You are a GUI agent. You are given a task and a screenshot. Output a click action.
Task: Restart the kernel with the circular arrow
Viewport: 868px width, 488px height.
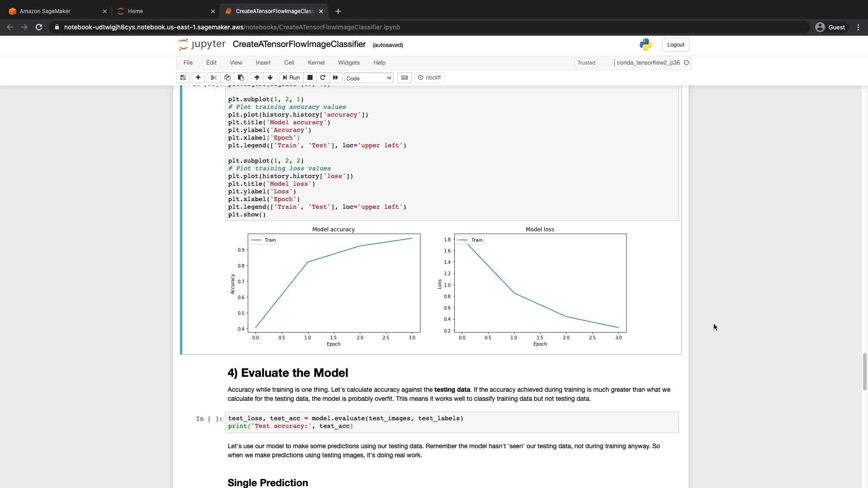pyautogui.click(x=323, y=78)
